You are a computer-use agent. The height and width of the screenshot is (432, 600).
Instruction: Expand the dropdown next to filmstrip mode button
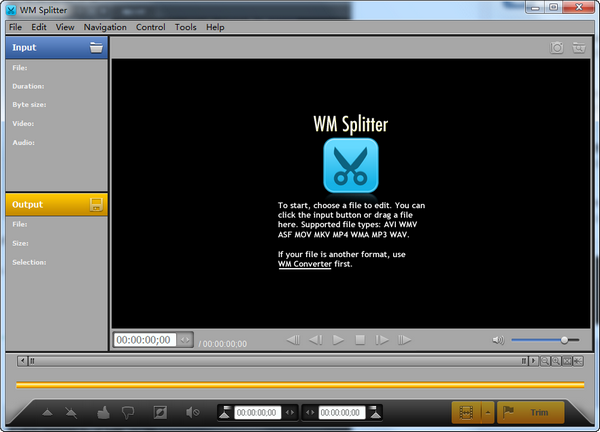487,412
